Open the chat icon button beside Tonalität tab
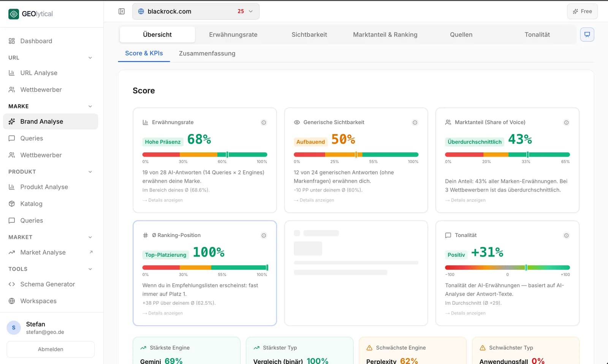Viewport: 608px width, 364px height. coord(587,35)
